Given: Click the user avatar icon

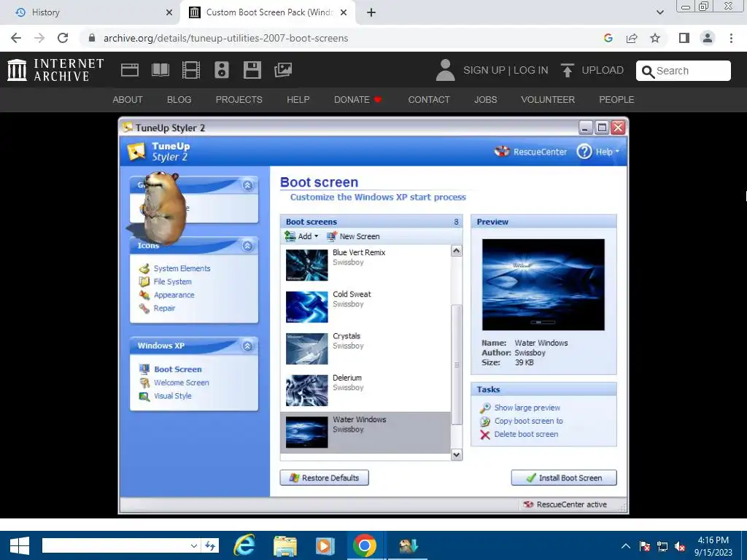Looking at the screenshot, I should (446, 70).
